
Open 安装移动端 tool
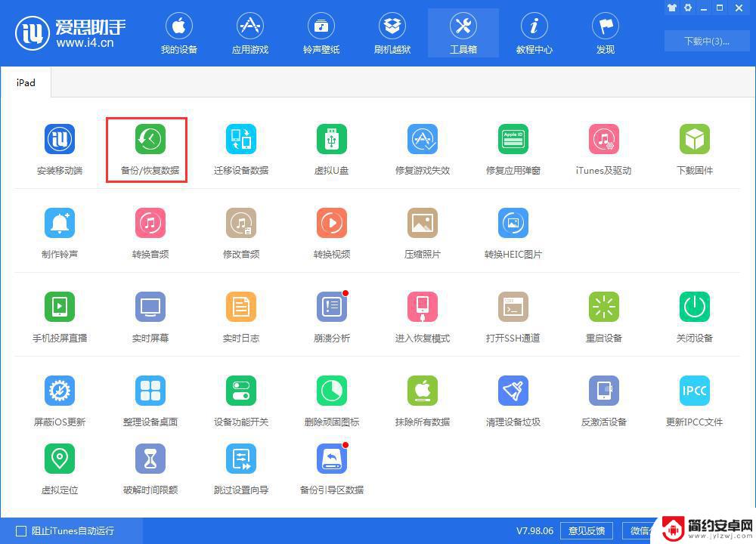60,139
